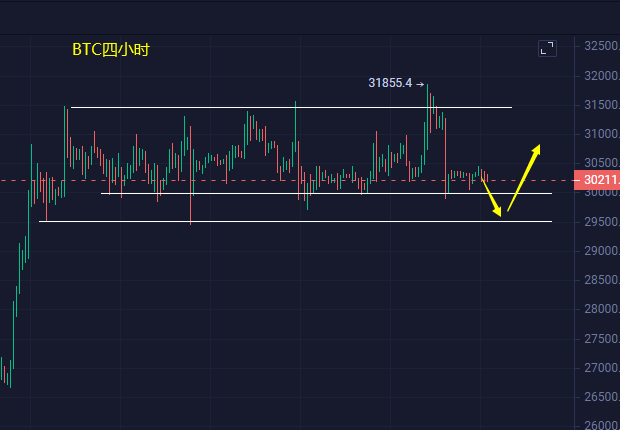Screen dimensions: 620x430
Task: Click the 29500 price axis label
Action: 602,222
